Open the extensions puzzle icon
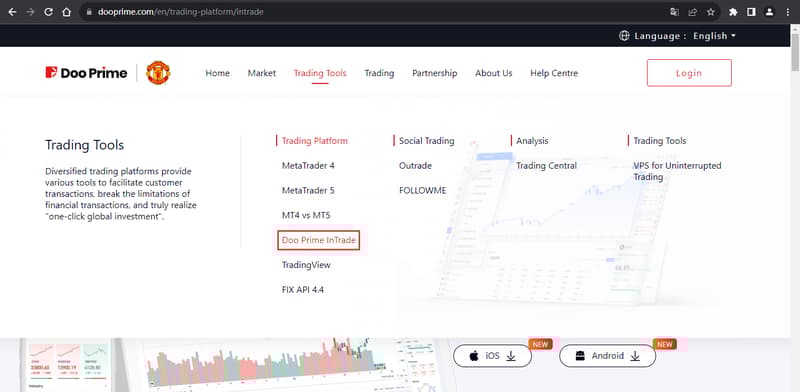 point(733,12)
